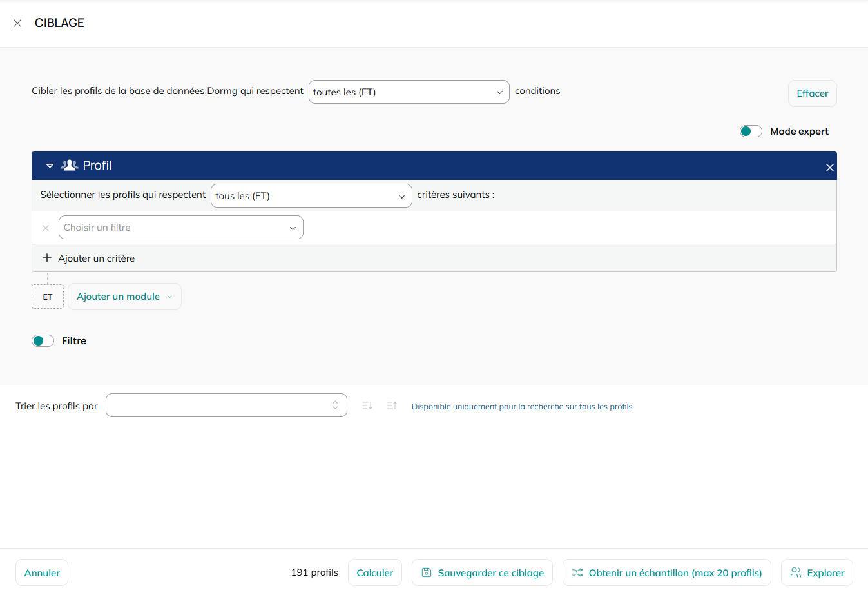Click the '191 profils' count text
The image size is (868, 595).
[x=314, y=572]
